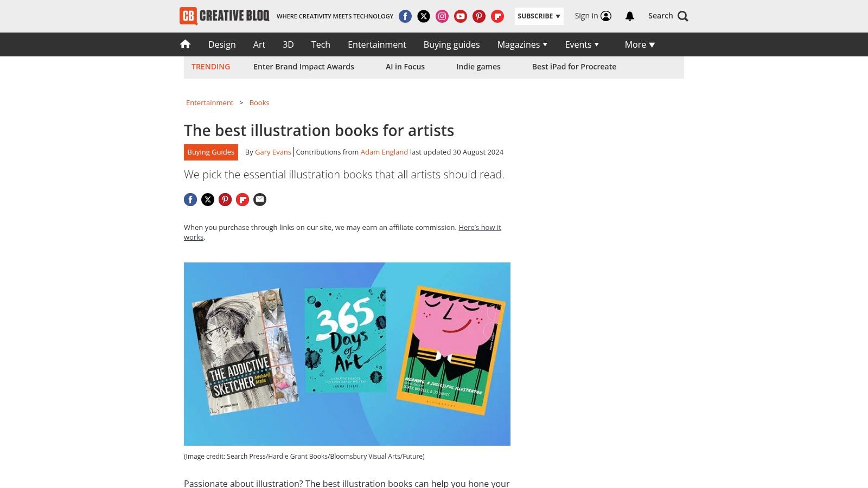The height and width of the screenshot is (488, 868).
Task: Expand the Magazines menu
Action: [522, 44]
